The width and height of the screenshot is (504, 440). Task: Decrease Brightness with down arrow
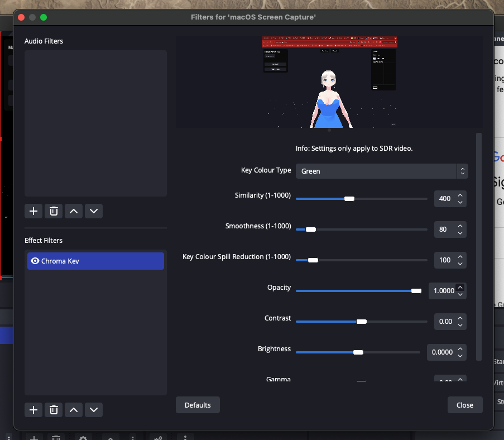tap(460, 356)
